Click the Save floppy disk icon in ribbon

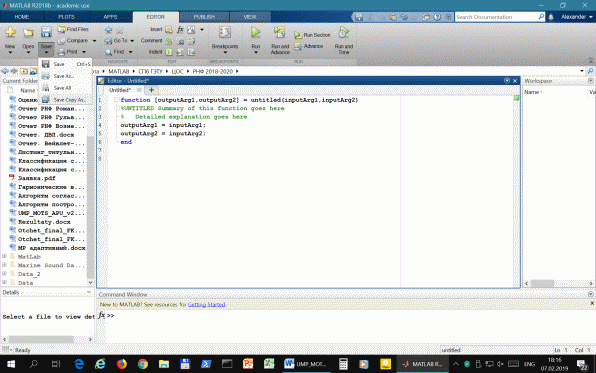pyautogui.click(x=46, y=32)
